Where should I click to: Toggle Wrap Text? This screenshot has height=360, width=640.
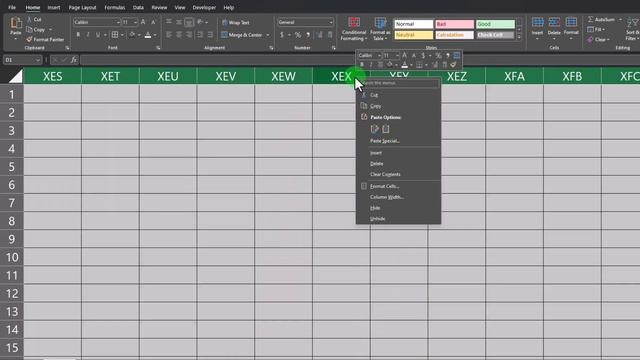click(236, 22)
